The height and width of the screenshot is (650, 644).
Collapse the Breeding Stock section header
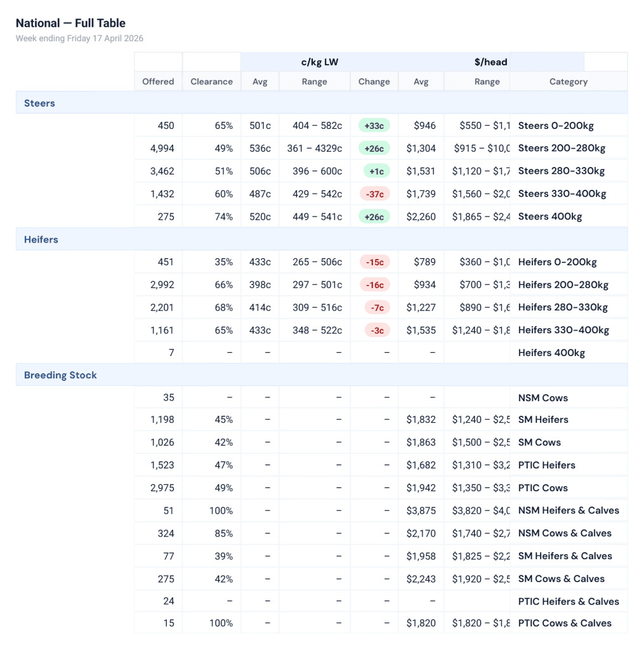60,375
